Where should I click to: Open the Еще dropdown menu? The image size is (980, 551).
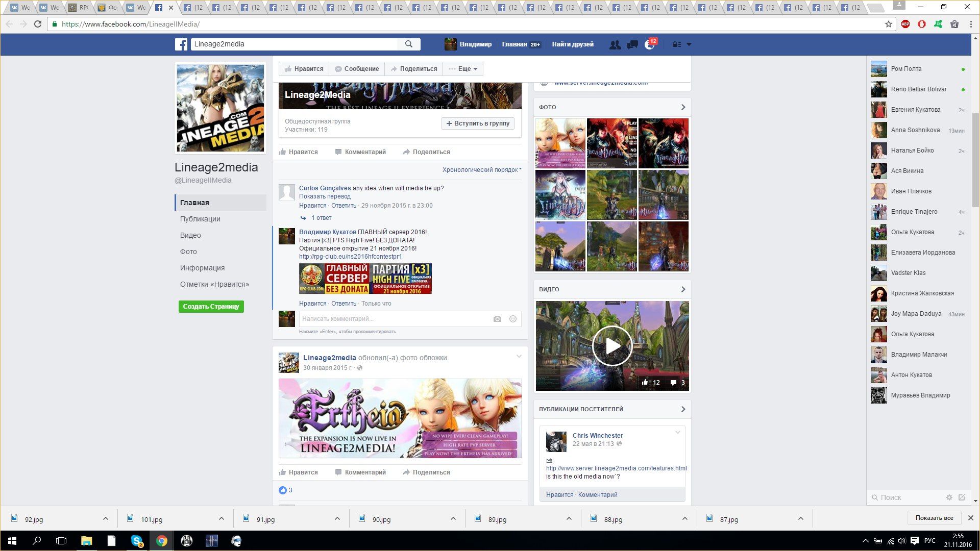tap(463, 69)
